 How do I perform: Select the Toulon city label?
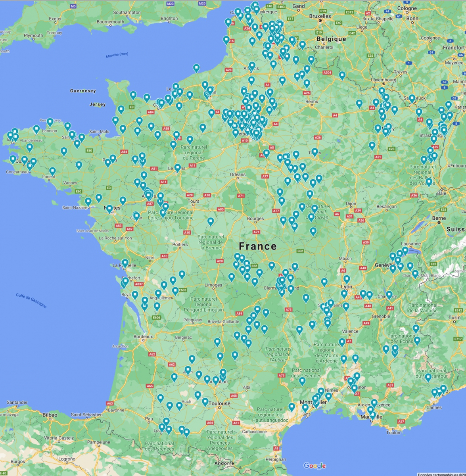(x=393, y=432)
